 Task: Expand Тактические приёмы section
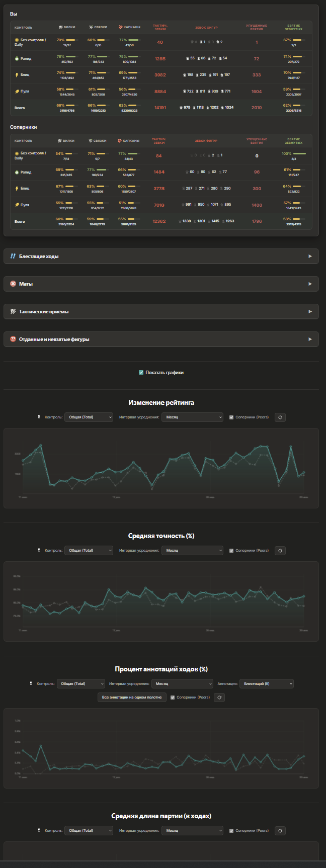pyautogui.click(x=161, y=312)
